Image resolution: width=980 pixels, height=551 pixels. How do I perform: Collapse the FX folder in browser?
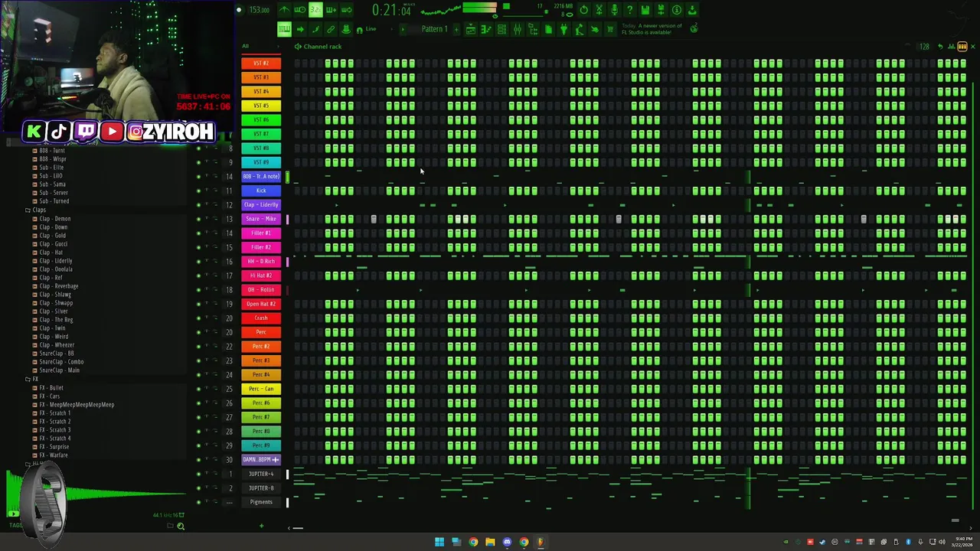[32, 379]
